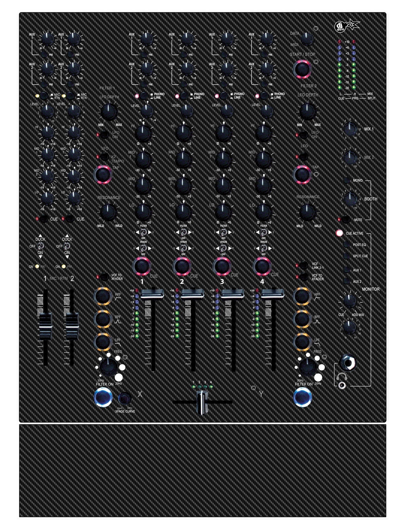
Task: Click the headphone jack socket
Action: coord(348,362)
